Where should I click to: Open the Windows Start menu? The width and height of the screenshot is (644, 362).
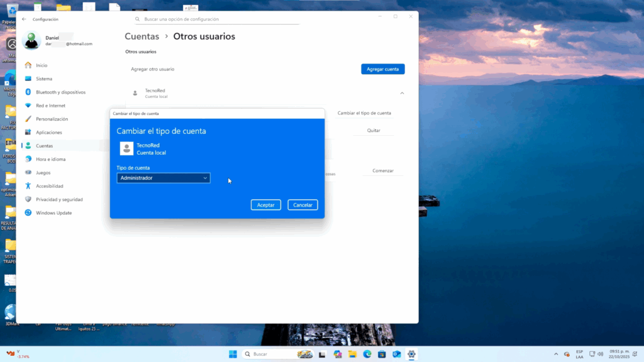[233, 354]
